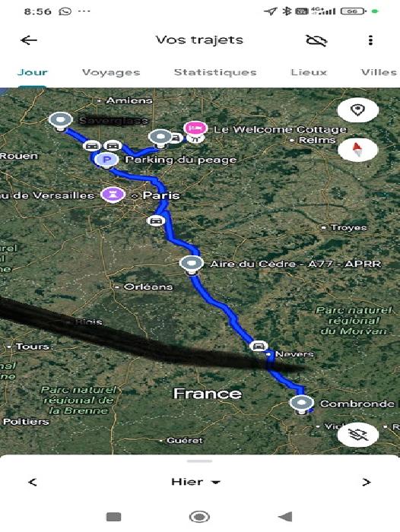400x532 pixels.
Task: Tap the Combronde destination marker
Action: 302,404
